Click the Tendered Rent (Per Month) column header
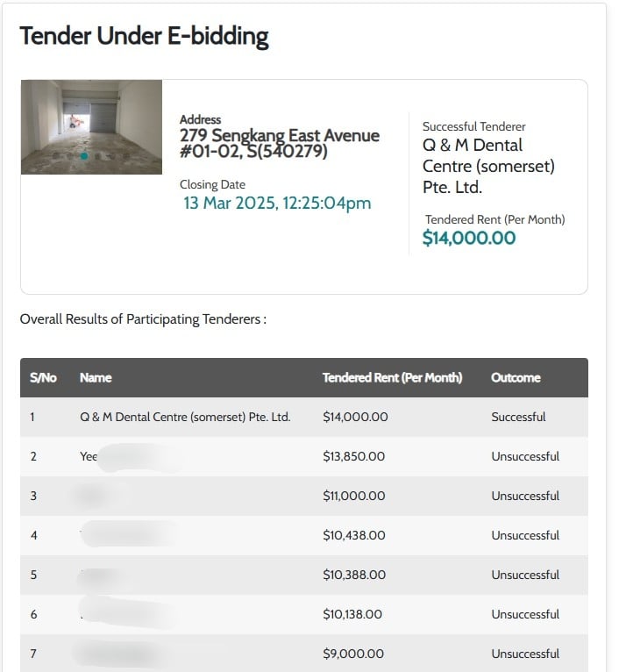619x672 pixels. pyautogui.click(x=393, y=377)
